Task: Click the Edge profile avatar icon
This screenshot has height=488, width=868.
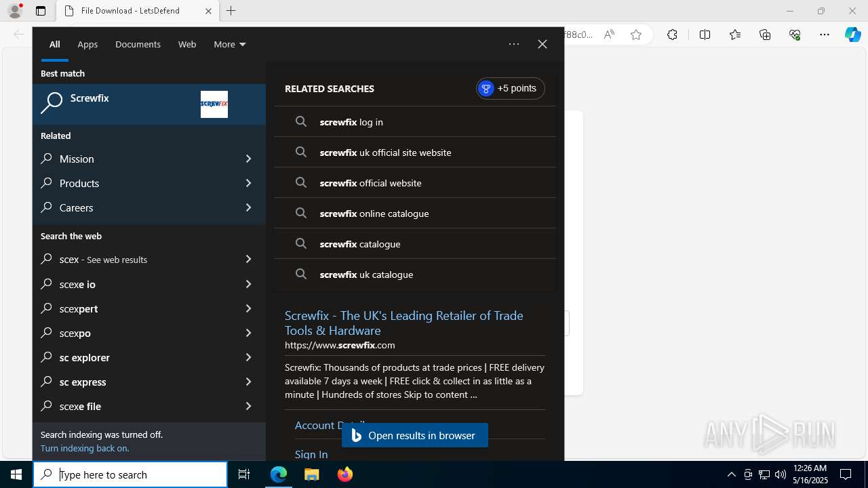Action: coord(14,11)
